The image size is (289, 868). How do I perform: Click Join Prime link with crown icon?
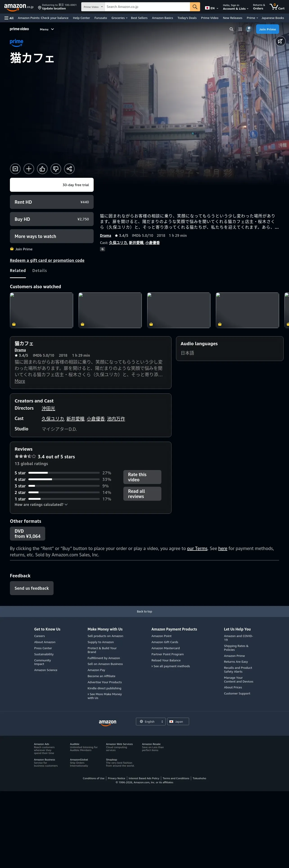[x=21, y=249]
